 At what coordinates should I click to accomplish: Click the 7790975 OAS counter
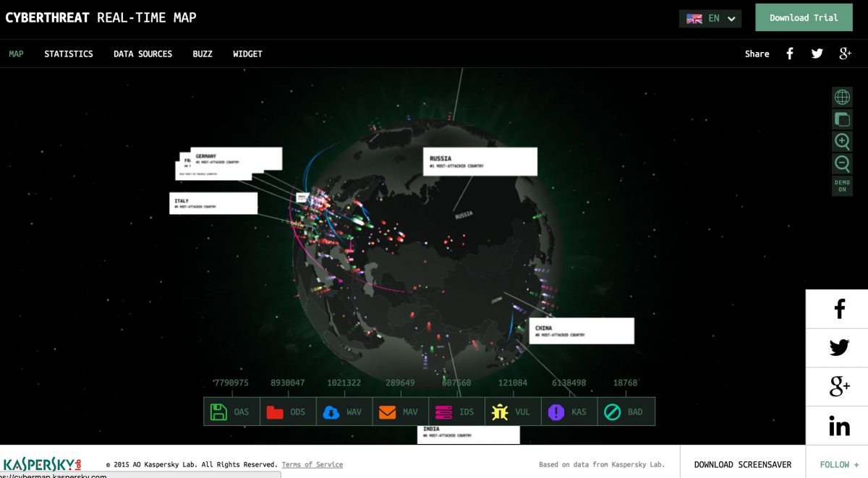231,383
